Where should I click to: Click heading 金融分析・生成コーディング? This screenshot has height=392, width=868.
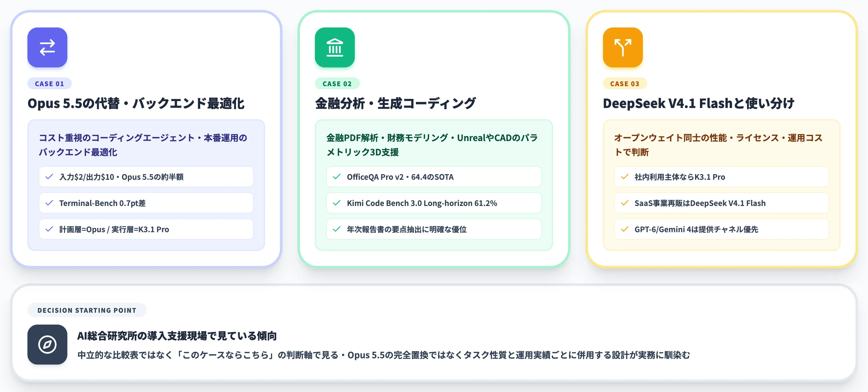[x=396, y=103]
